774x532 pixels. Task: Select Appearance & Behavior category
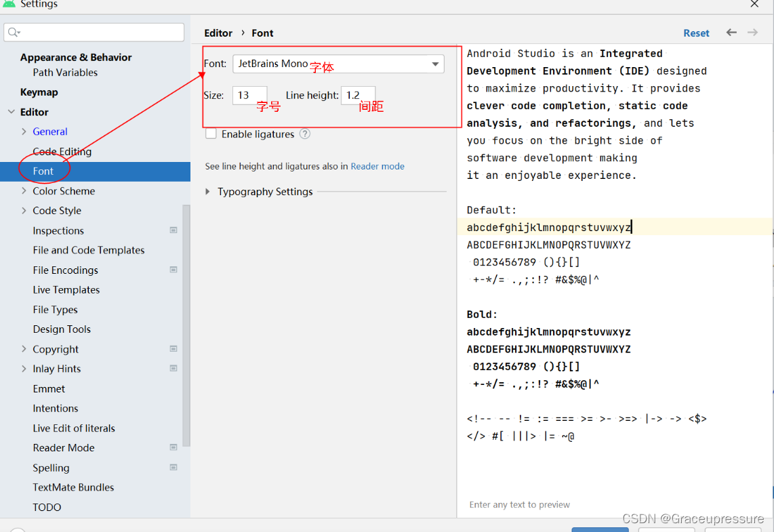coord(76,57)
